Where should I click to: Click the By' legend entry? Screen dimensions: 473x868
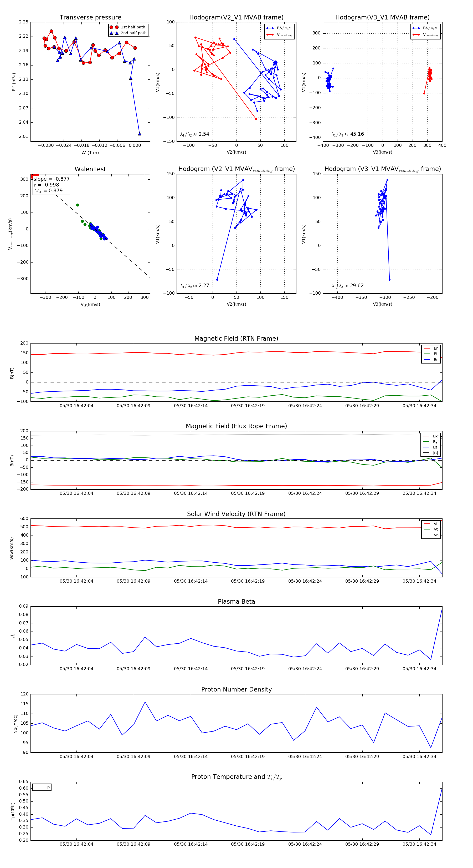[x=431, y=442]
